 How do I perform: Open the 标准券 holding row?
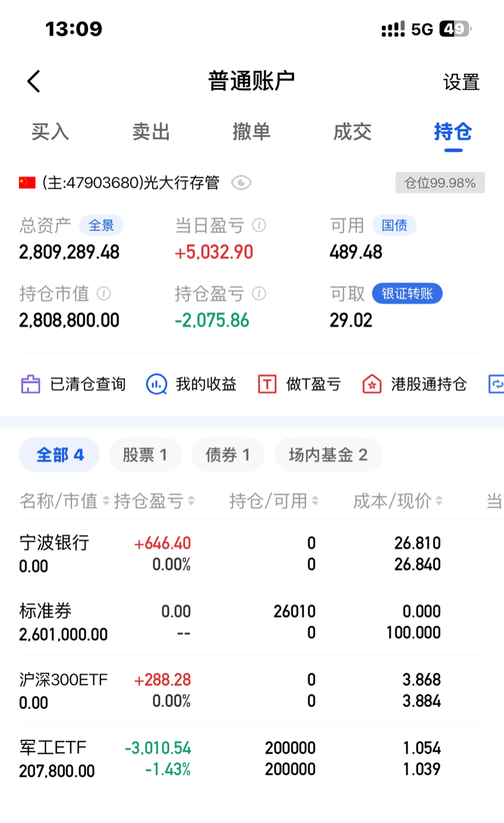[252, 622]
